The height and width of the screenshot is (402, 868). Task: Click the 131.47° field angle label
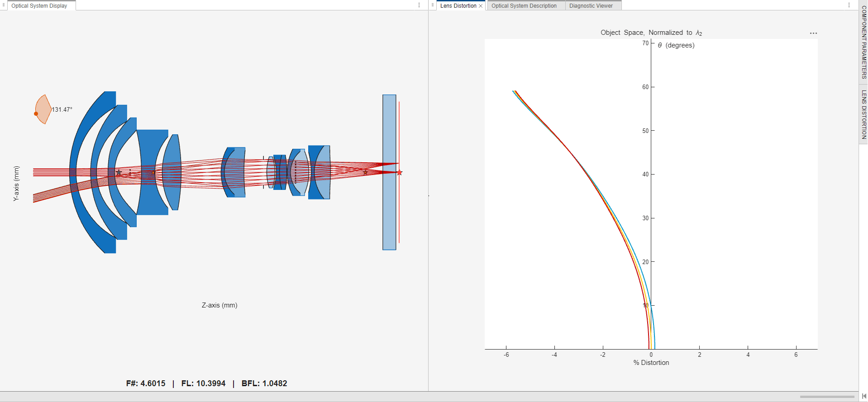point(62,109)
